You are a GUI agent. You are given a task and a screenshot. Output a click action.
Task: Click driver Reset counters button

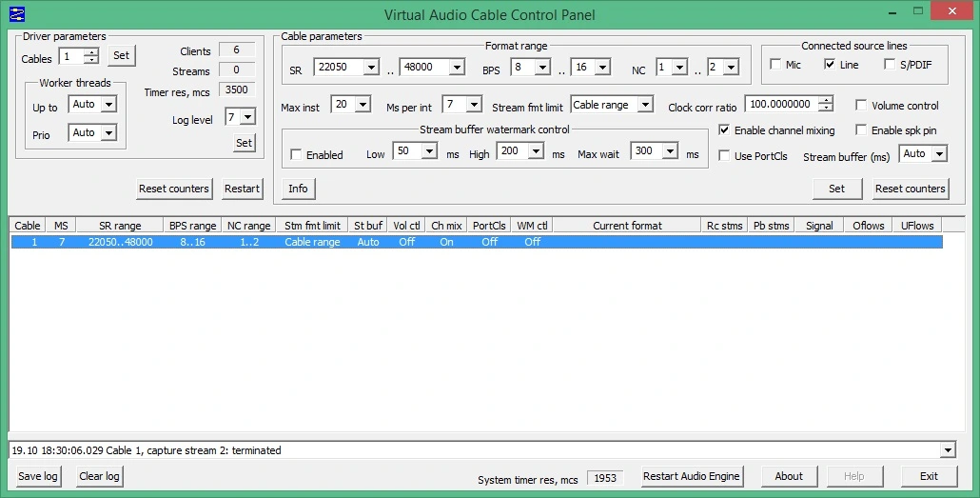point(174,189)
